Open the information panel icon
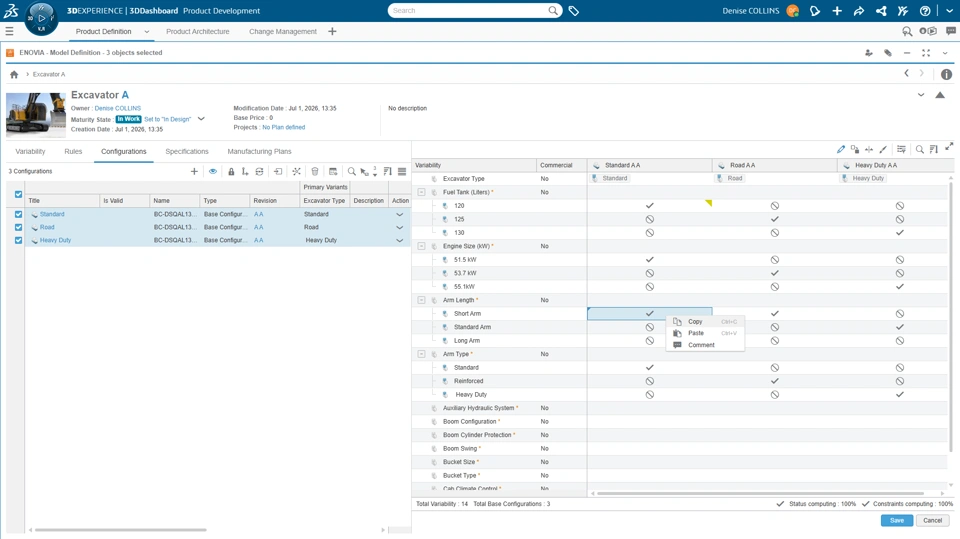The width and height of the screenshot is (960, 539). coord(947,74)
